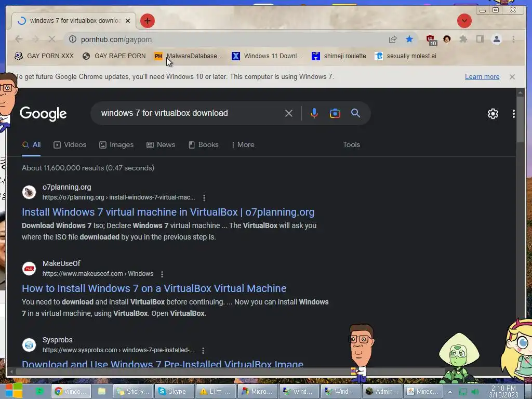Switch to the Books tab

click(x=203, y=144)
